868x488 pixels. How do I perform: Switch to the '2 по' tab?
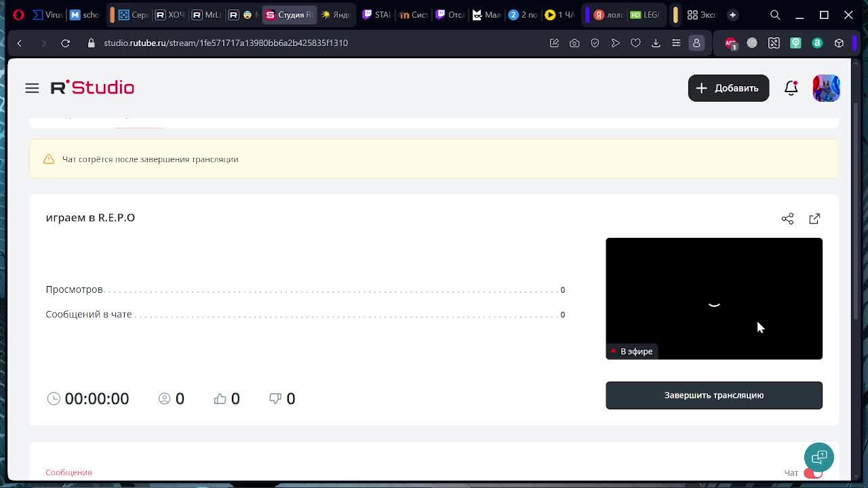tap(522, 14)
